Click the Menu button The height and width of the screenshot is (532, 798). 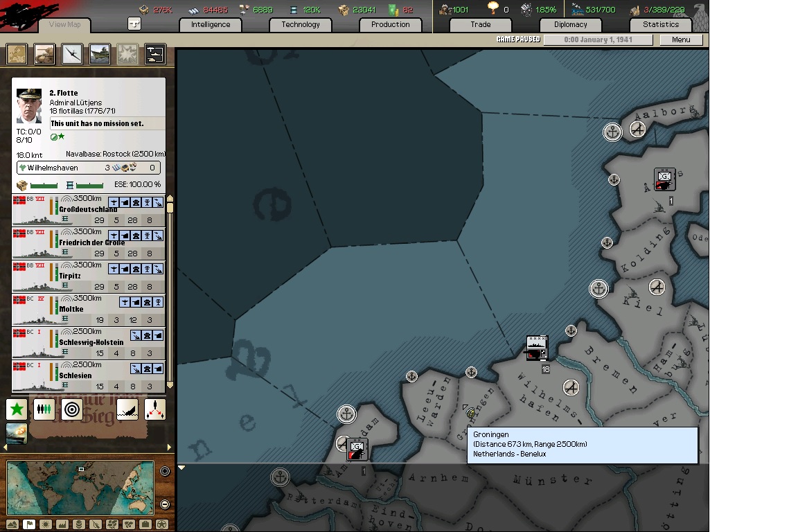(x=681, y=39)
